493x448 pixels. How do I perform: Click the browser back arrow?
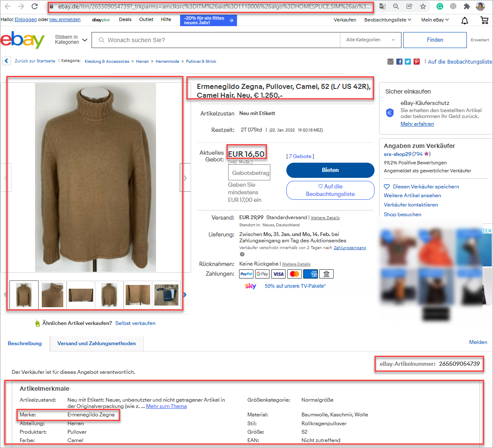pos(8,6)
